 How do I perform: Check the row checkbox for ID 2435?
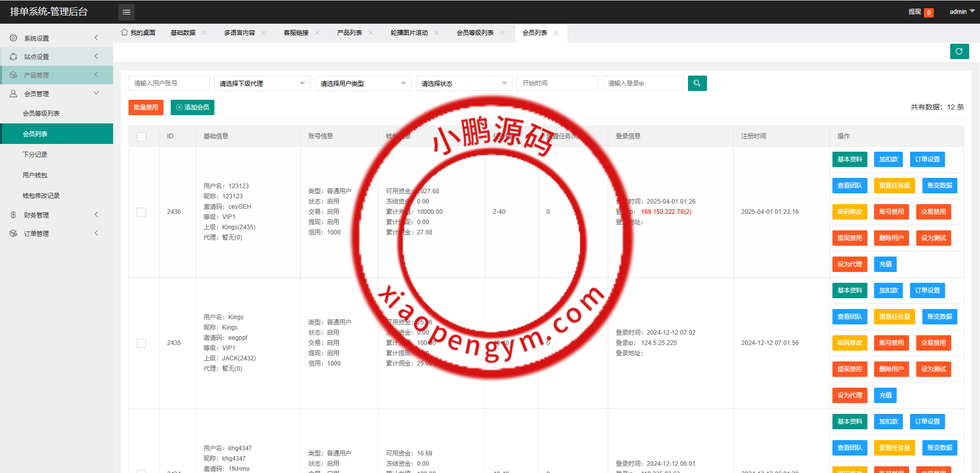click(x=141, y=343)
